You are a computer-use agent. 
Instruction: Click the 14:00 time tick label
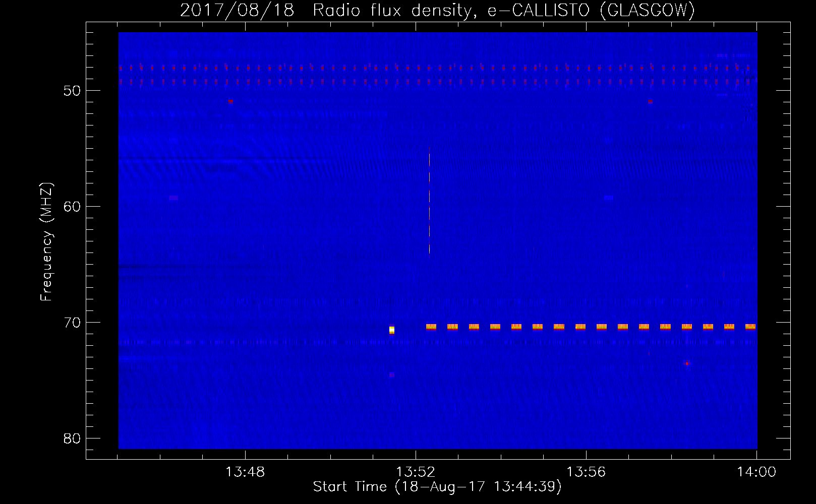pos(756,472)
